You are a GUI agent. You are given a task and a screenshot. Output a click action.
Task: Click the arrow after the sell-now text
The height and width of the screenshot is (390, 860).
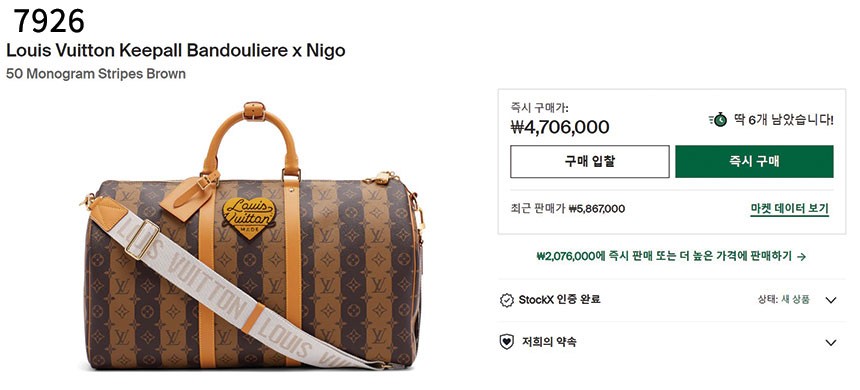tap(801, 256)
